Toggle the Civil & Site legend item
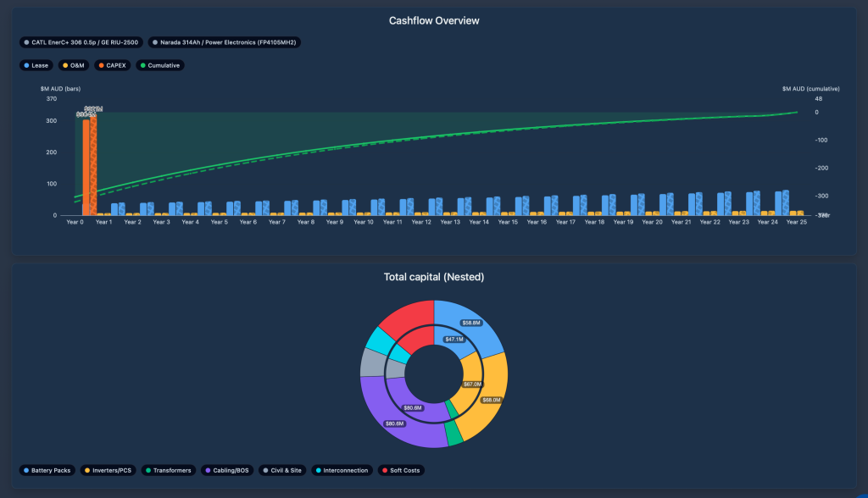868x498 pixels. (282, 470)
